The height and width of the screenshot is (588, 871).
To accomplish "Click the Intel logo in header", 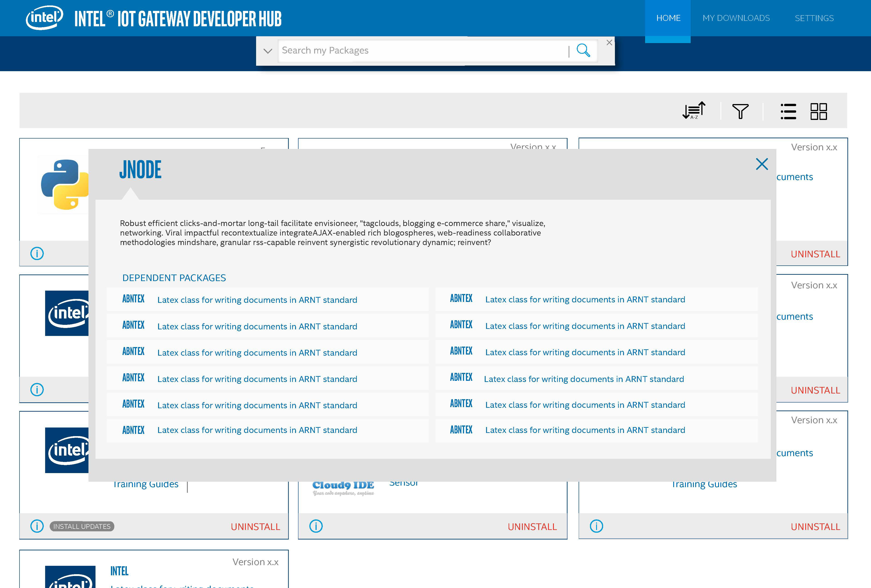I will click(44, 18).
